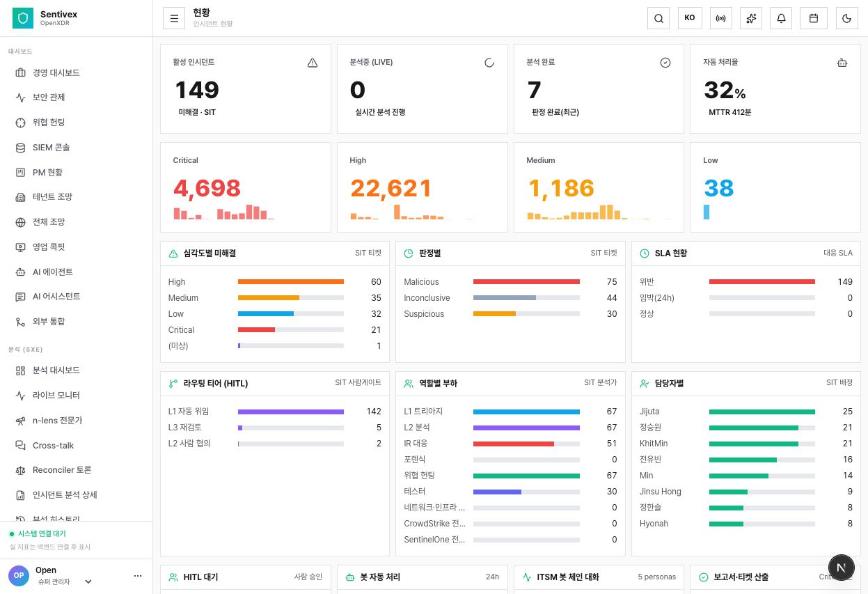
Task: Open the AI sparkles icon in header
Action: coord(751,18)
